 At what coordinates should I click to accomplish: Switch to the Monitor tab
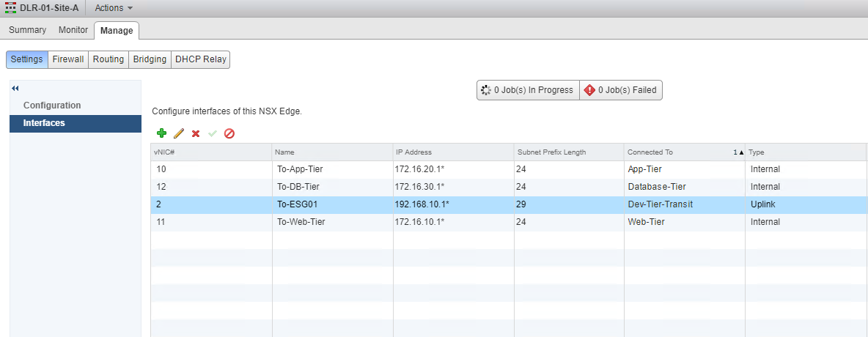73,30
